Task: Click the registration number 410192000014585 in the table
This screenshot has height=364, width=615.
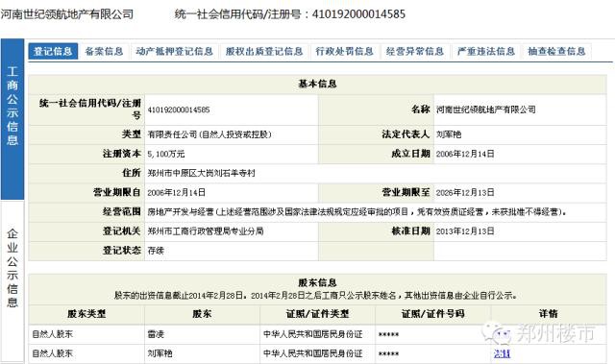Action: (179, 110)
